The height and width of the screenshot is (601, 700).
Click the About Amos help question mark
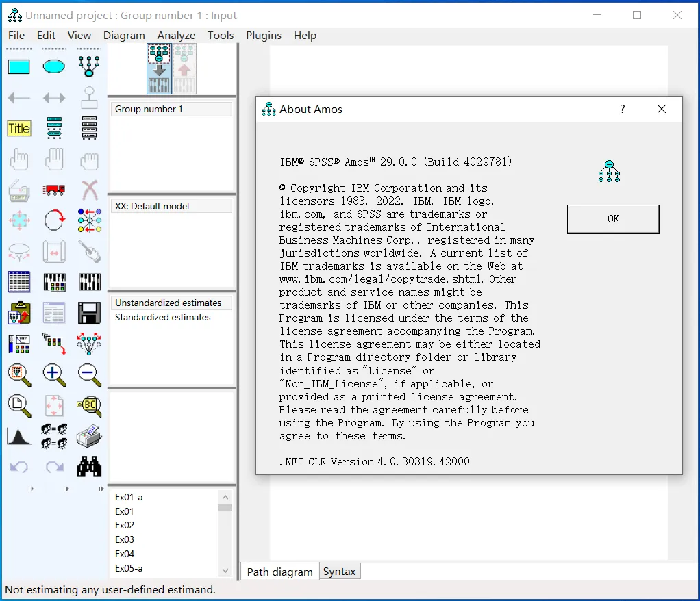(x=623, y=109)
